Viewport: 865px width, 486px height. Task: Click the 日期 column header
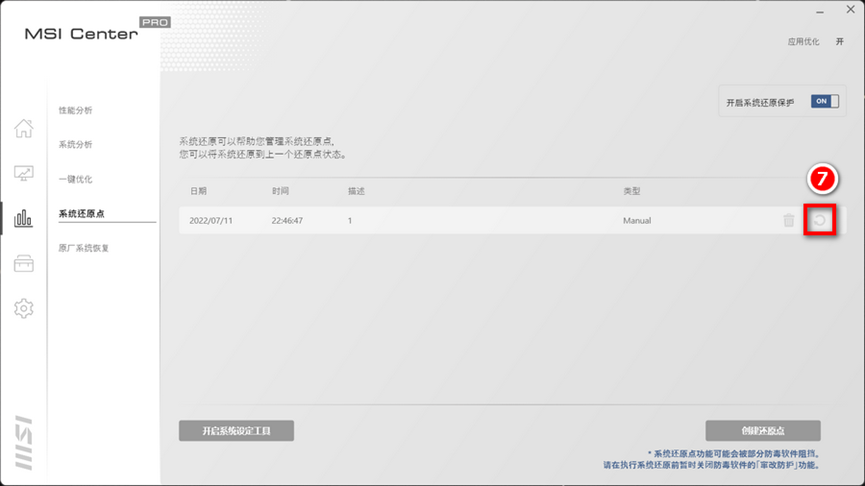coord(198,191)
